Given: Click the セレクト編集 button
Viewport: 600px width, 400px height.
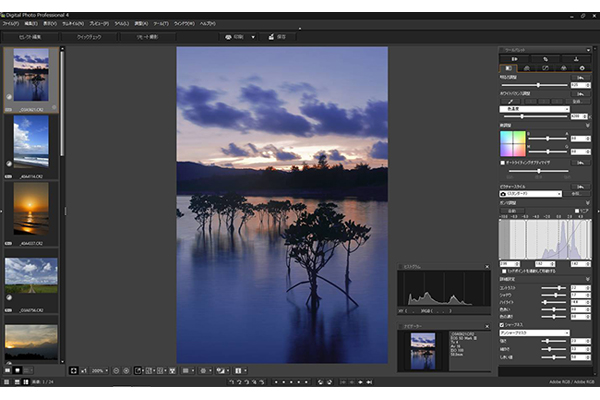Looking at the screenshot, I should 29,37.
